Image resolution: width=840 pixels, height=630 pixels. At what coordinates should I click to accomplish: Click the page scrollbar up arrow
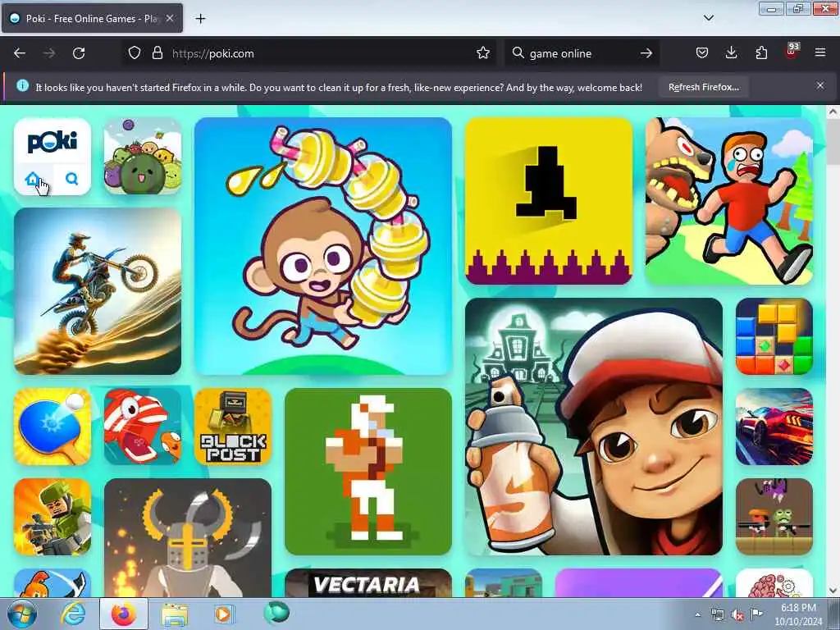pos(833,112)
